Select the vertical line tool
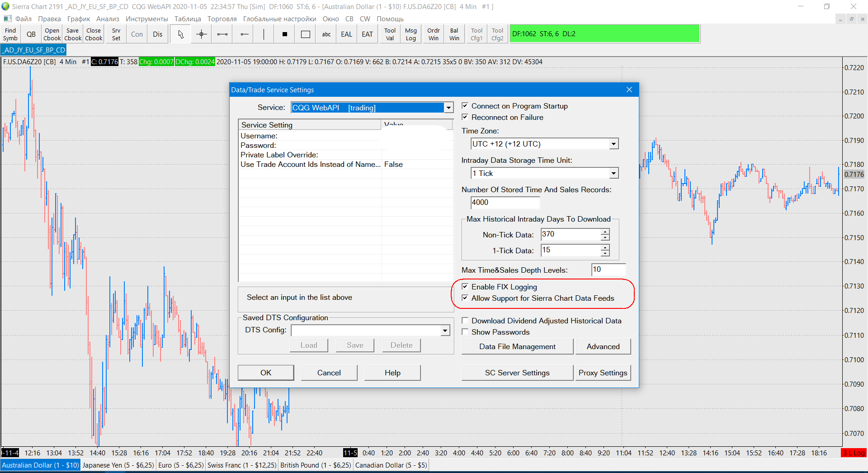Viewport: 868px width, 473px height. 264,34
